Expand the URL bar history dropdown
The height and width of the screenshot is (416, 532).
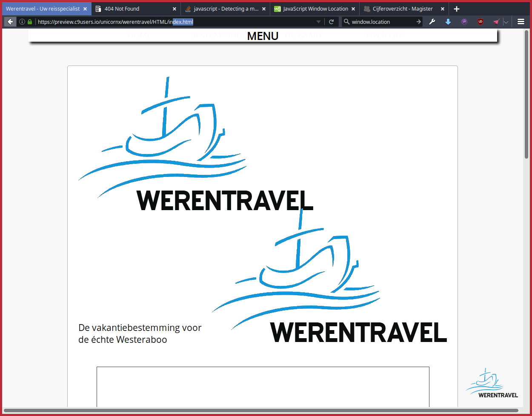318,22
